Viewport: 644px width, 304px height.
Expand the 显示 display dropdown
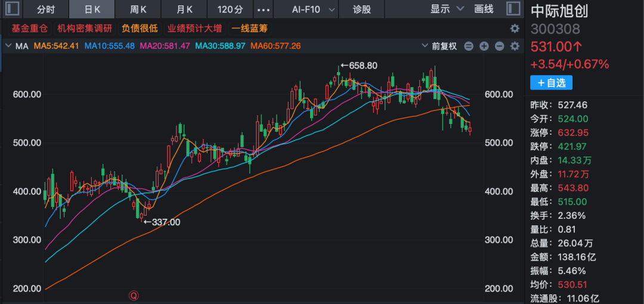[447, 9]
